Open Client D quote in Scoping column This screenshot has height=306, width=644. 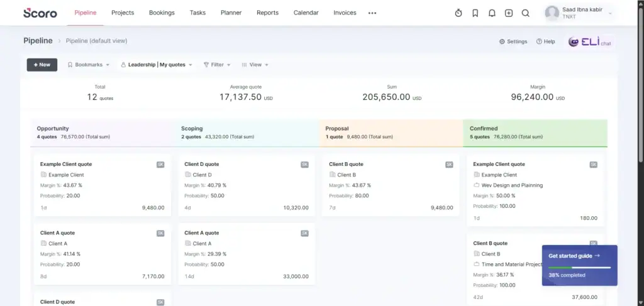(x=202, y=164)
